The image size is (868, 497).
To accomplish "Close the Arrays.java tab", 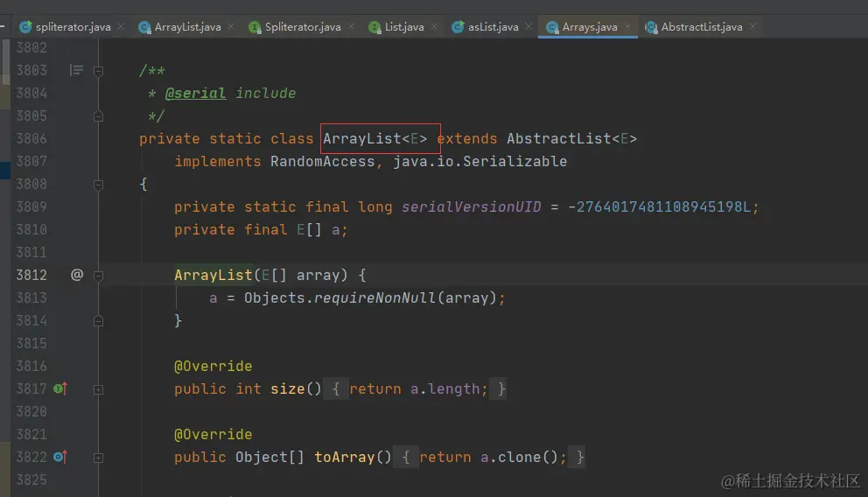I will (x=627, y=26).
